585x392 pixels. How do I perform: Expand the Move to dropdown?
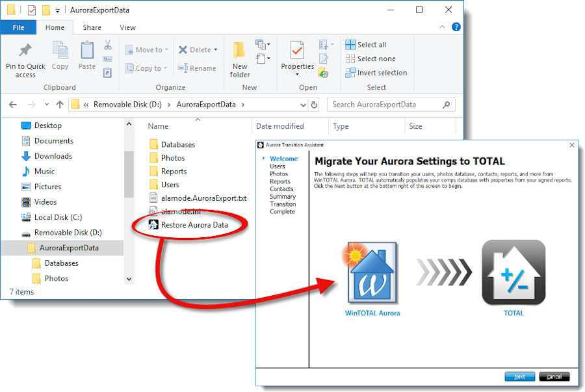click(x=166, y=49)
